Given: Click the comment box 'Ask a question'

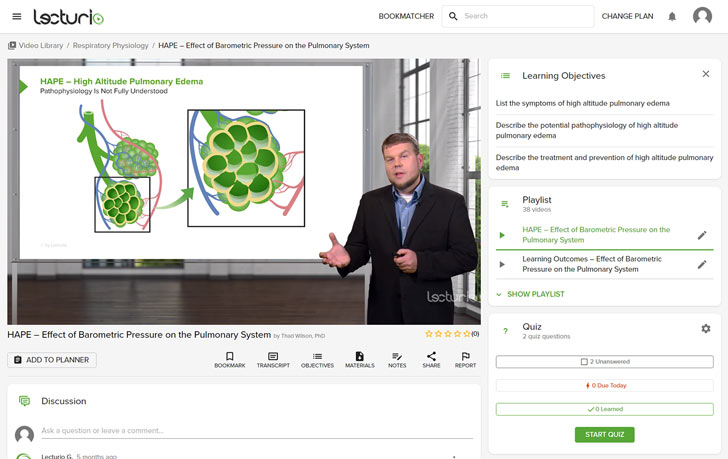Looking at the screenshot, I should pos(257,431).
